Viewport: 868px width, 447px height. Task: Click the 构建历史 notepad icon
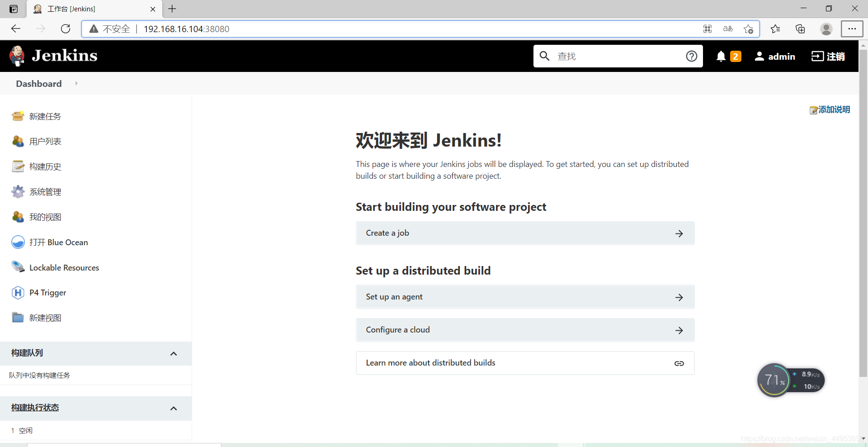[18, 166]
